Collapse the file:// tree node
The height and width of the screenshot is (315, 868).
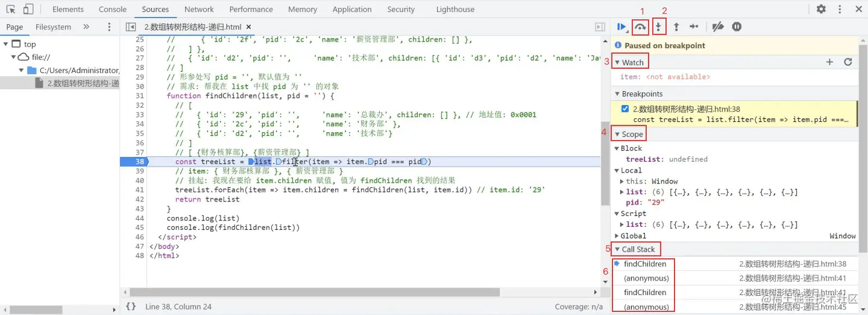coord(13,57)
